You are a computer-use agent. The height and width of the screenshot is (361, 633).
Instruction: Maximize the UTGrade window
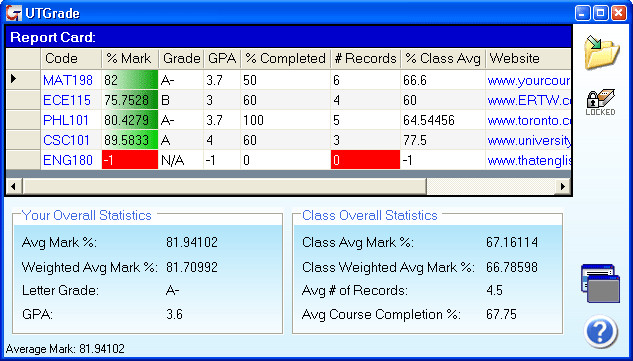click(x=600, y=13)
